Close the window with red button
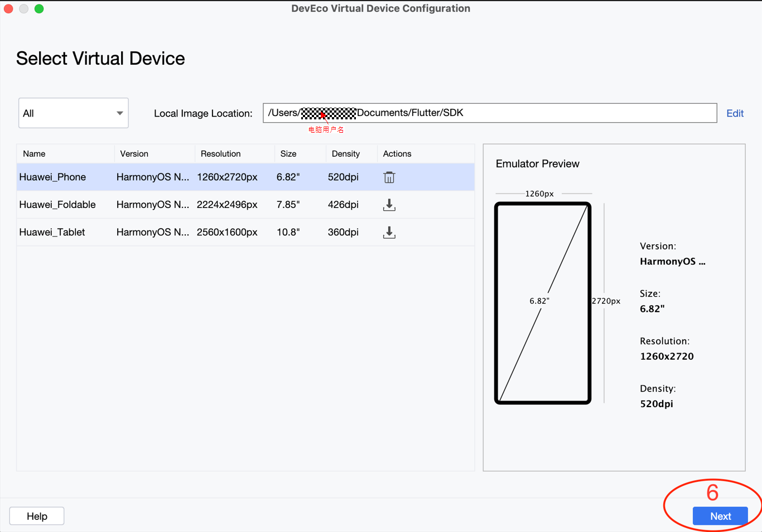Viewport: 762px width, 532px height. coord(8,9)
